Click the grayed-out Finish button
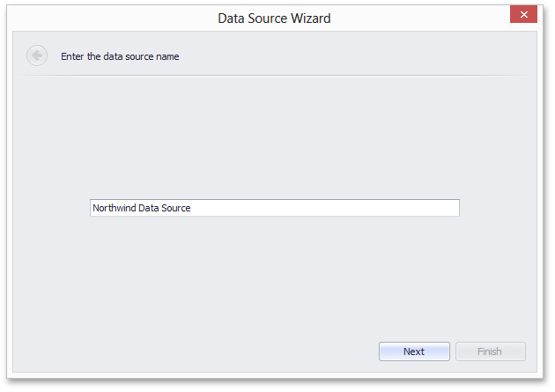 tap(490, 351)
